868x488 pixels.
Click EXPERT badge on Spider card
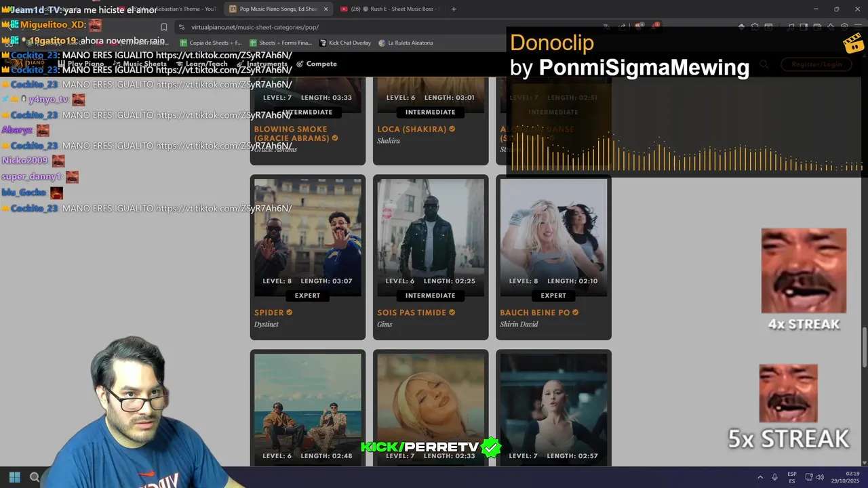point(307,296)
